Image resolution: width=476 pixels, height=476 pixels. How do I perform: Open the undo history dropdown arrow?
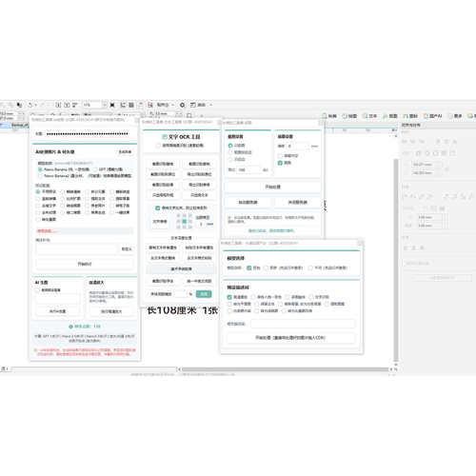(36, 105)
